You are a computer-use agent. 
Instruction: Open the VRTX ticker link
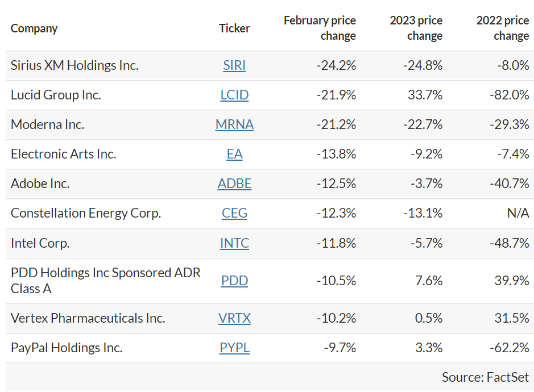tap(234, 318)
